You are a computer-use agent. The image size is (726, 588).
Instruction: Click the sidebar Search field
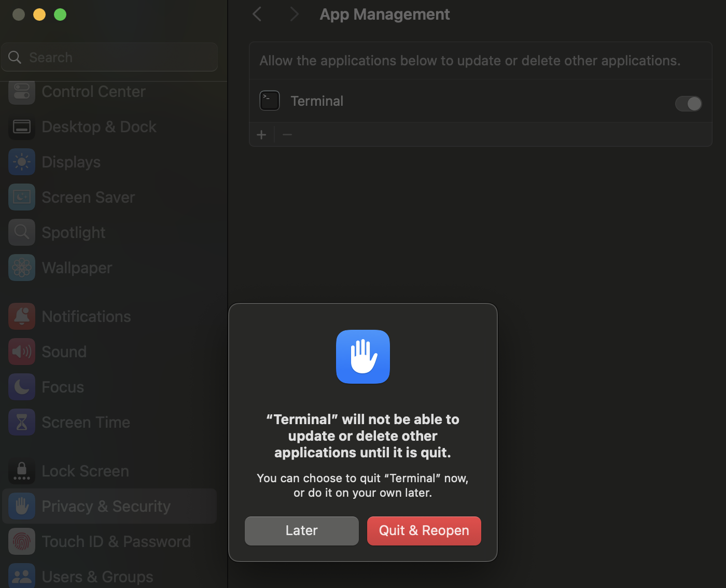click(x=109, y=57)
